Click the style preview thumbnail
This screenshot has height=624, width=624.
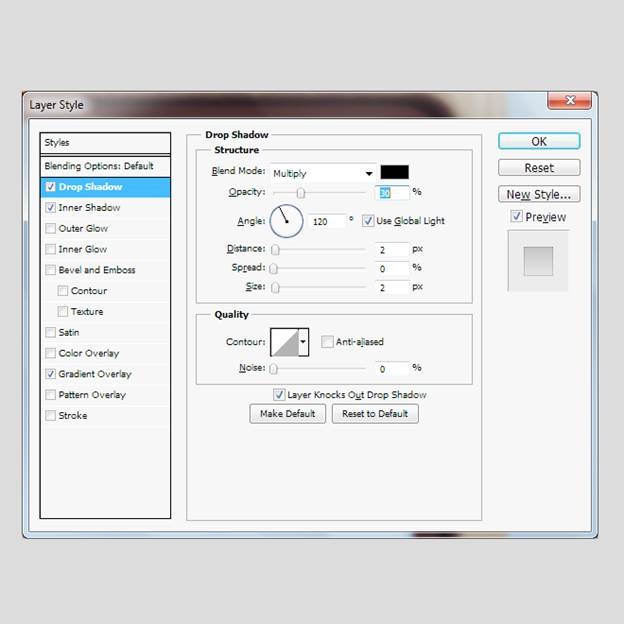(538, 261)
